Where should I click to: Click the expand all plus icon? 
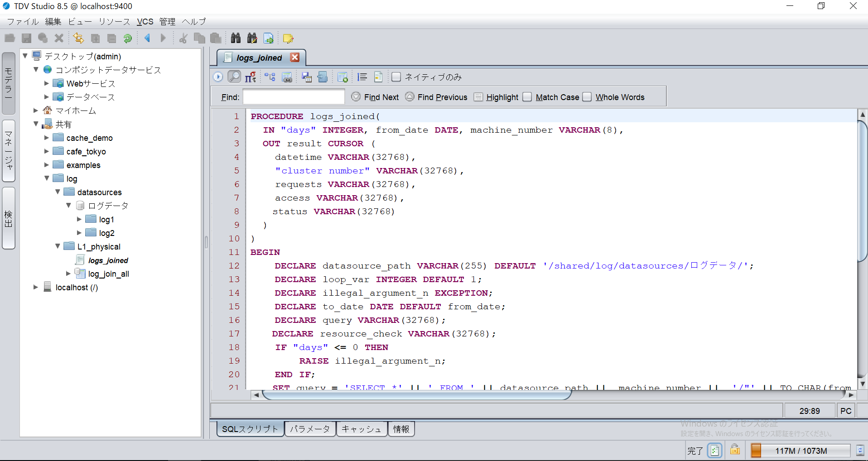pyautogui.click(x=95, y=38)
